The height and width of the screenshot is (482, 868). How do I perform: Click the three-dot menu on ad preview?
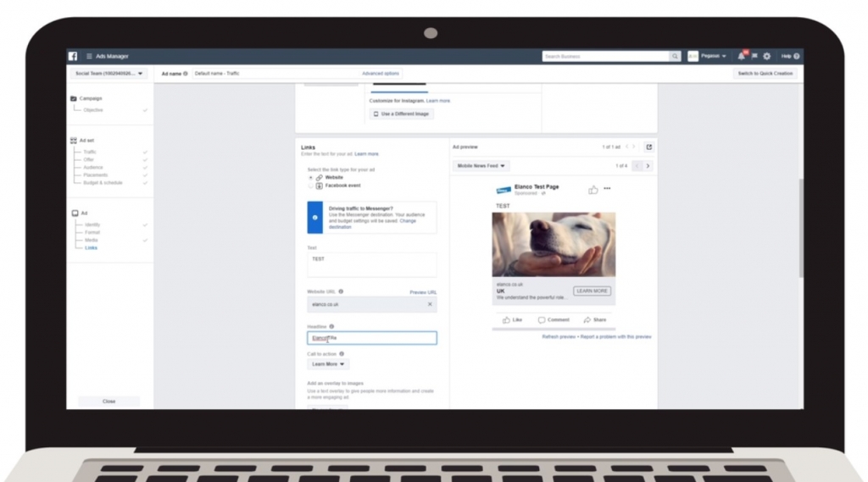(x=607, y=189)
